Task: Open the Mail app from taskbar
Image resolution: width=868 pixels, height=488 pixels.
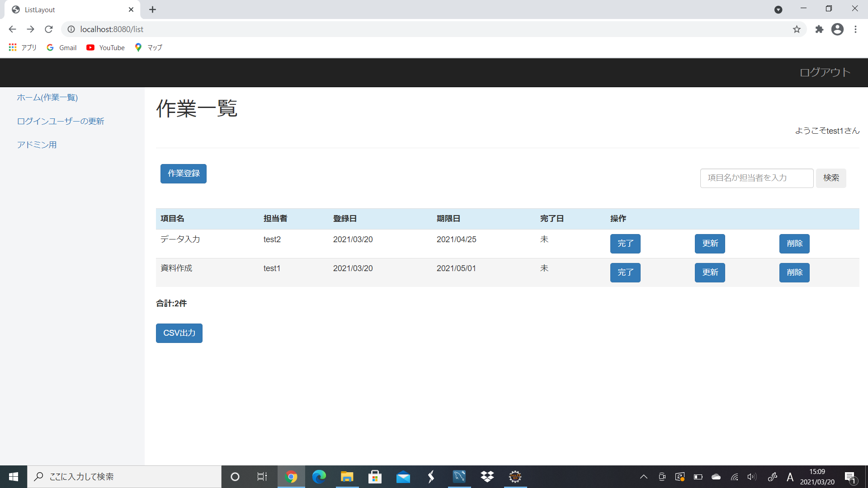Action: pyautogui.click(x=403, y=477)
